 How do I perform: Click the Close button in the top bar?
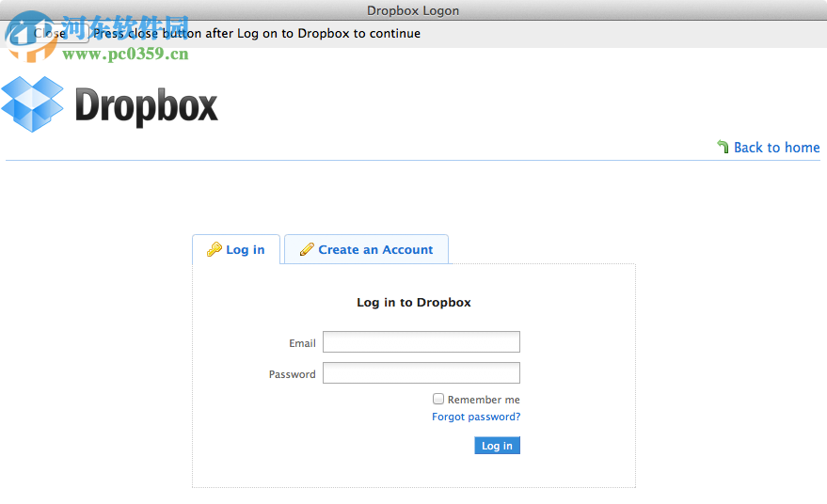coord(50,33)
